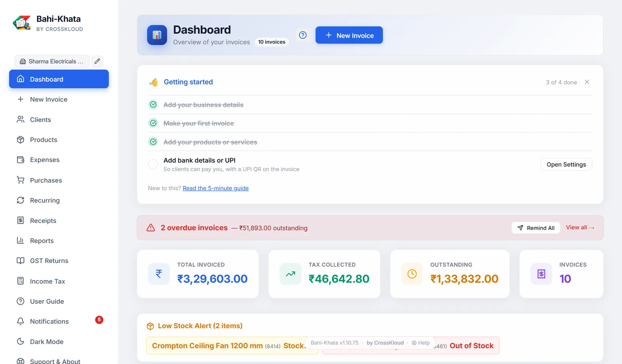Click the Help link in footer pill

(421, 343)
